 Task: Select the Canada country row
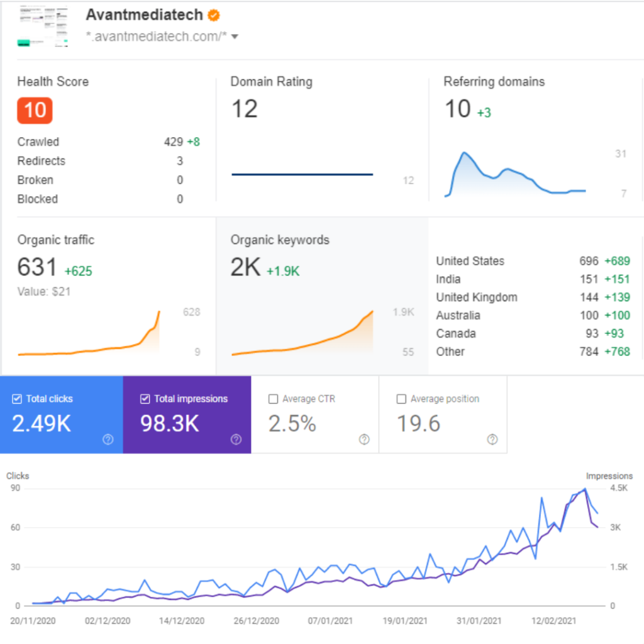(533, 333)
